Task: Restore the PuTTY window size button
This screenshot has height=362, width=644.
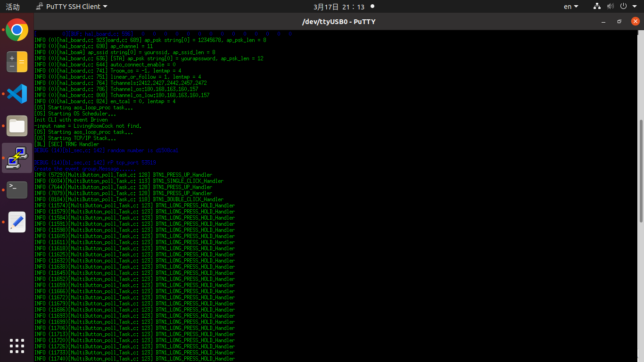Action: click(619, 22)
